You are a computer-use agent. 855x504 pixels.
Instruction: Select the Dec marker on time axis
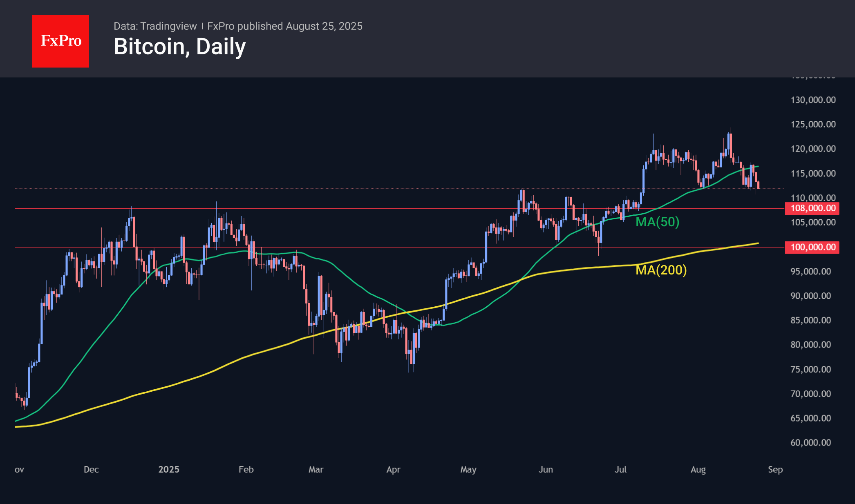pos(91,470)
